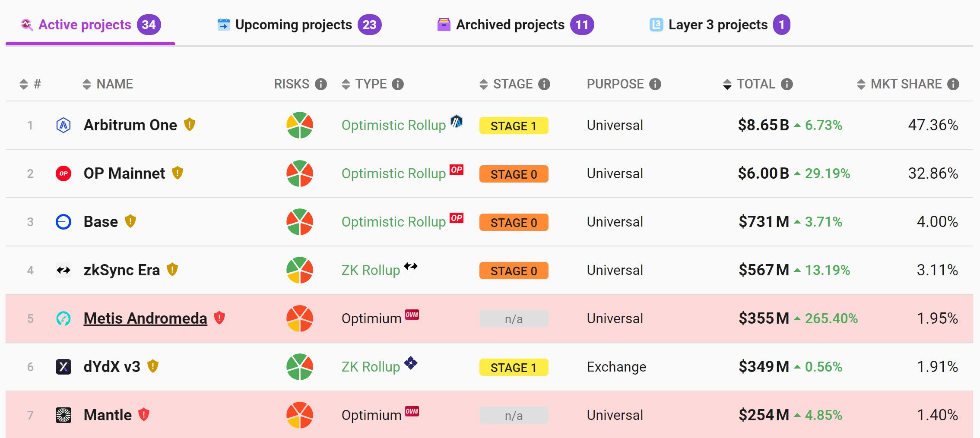Click the info icon next to STAGE
This screenshot has height=438, width=980.
click(544, 84)
